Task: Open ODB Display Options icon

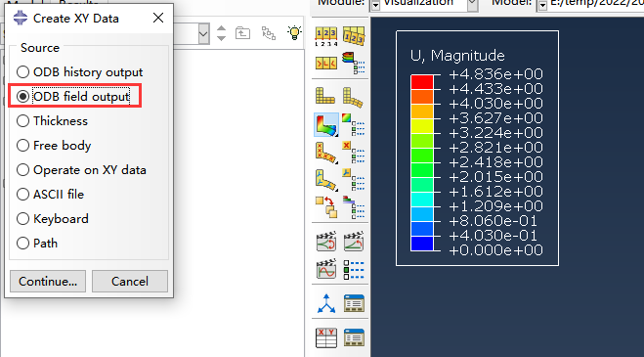Action: pos(326,64)
